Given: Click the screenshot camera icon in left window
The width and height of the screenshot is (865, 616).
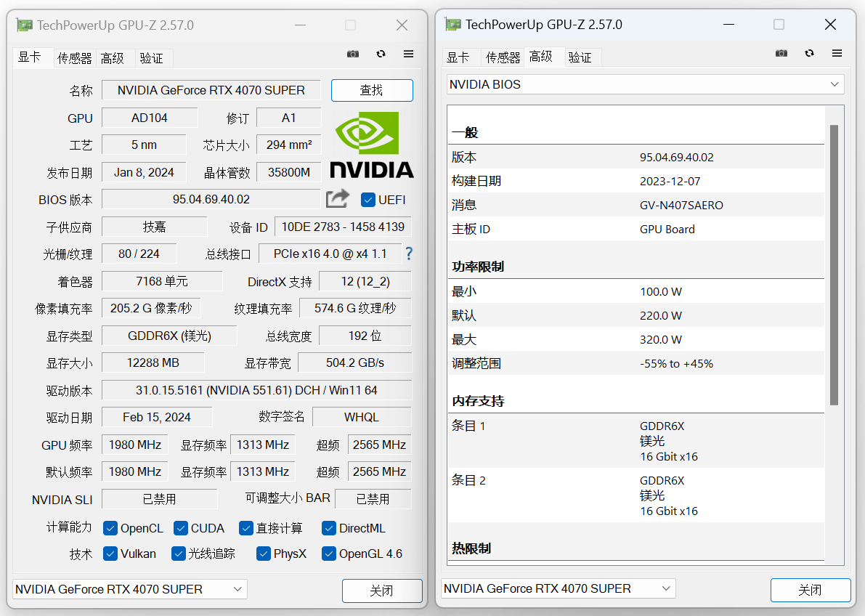Looking at the screenshot, I should 353,54.
